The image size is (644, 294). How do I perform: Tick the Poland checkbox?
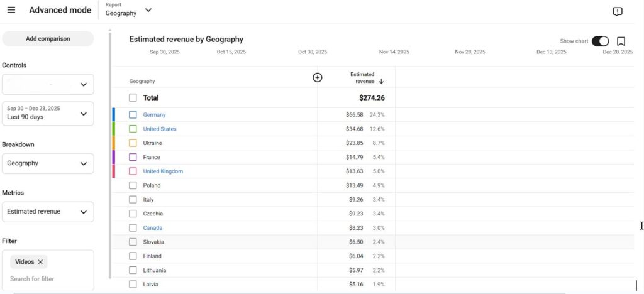[x=133, y=185]
